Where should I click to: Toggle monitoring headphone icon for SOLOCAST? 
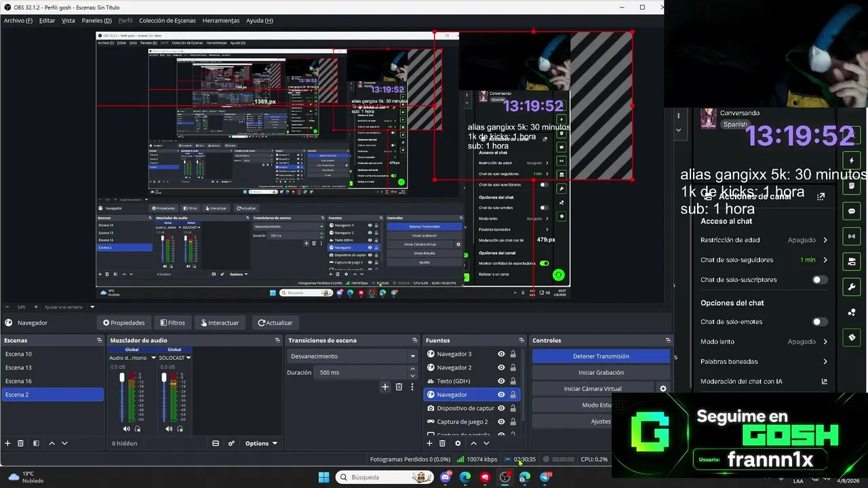(180, 428)
